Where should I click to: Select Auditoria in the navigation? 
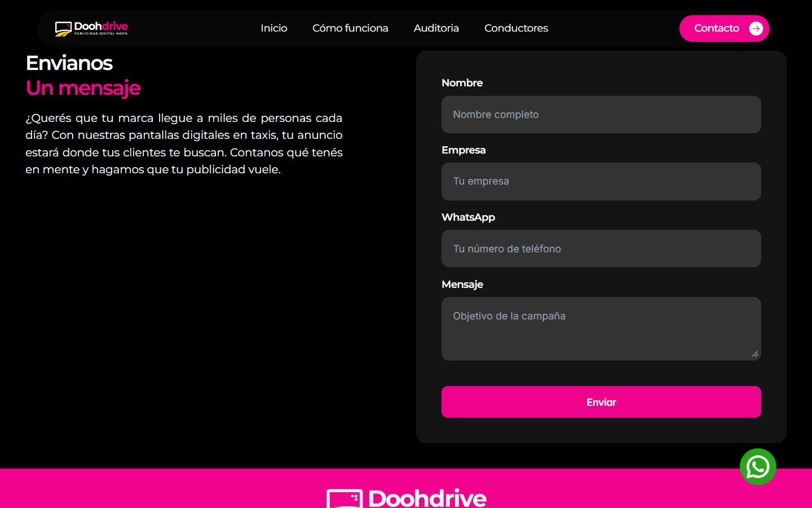pyautogui.click(x=436, y=28)
